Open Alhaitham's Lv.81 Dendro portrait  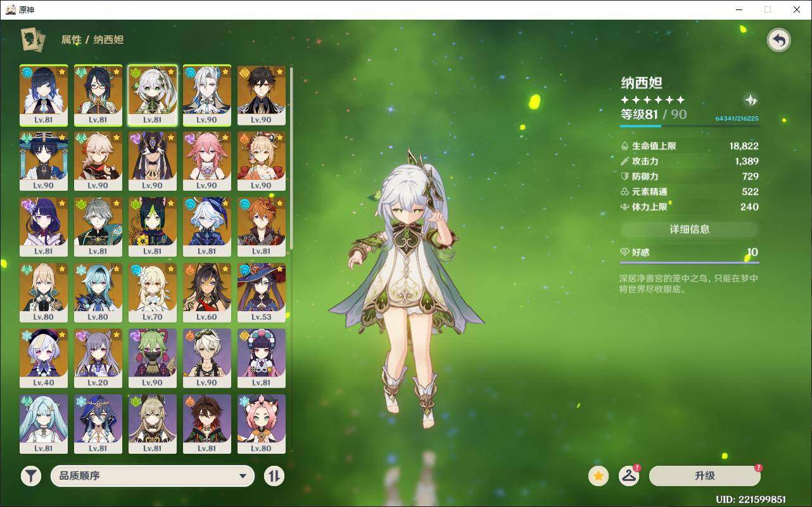point(98,227)
